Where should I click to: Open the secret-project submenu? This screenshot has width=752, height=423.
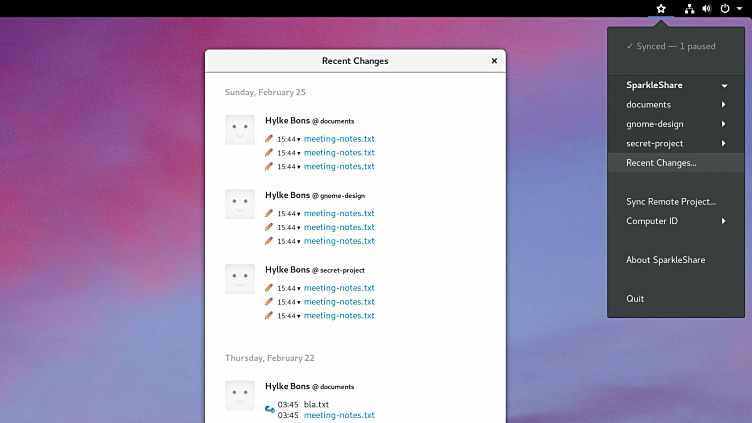point(724,144)
